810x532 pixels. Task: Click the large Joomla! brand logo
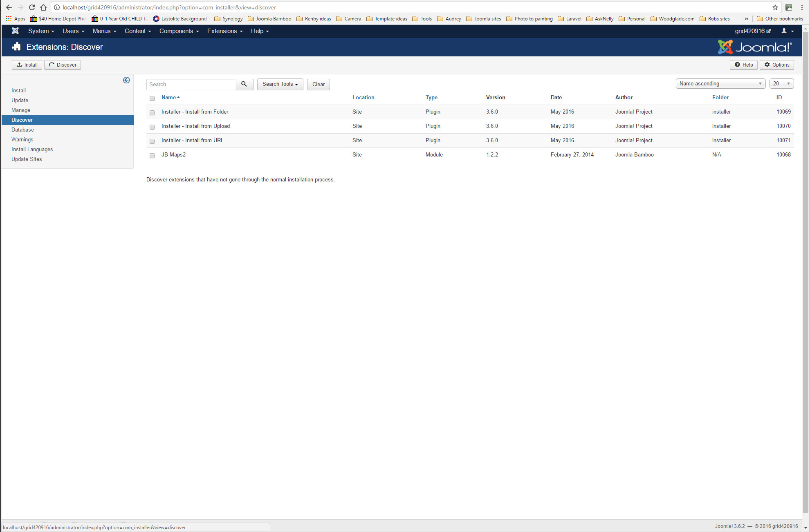pyautogui.click(x=755, y=47)
